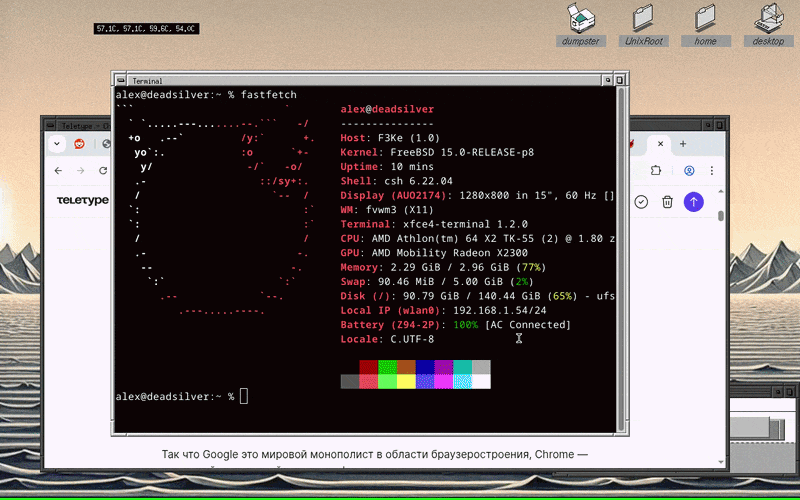Click the 'Disk (/): 90.79 GiB' line
This screenshot has height=500, width=800.
(477, 296)
